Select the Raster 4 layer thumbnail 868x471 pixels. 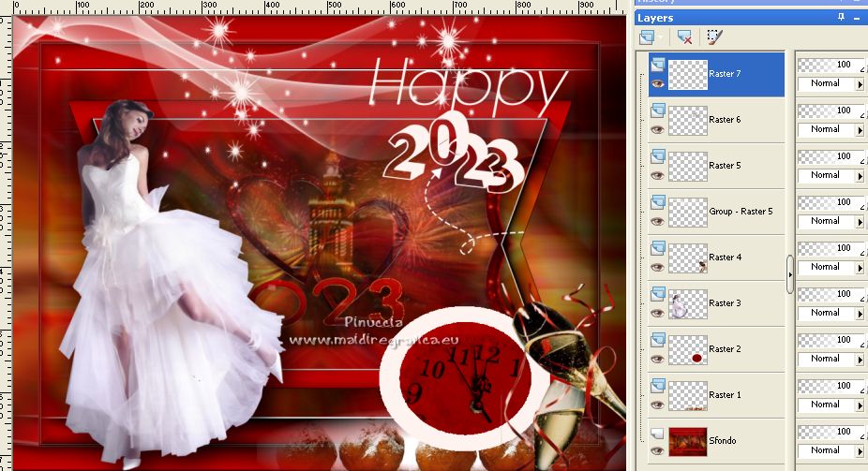[687, 258]
